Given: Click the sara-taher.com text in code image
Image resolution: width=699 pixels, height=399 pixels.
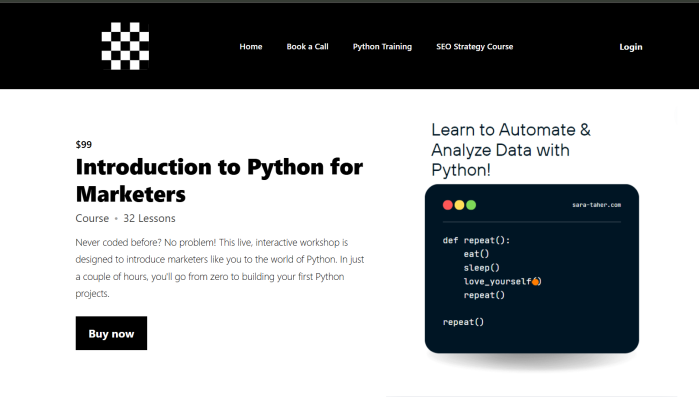Looking at the screenshot, I should [596, 205].
